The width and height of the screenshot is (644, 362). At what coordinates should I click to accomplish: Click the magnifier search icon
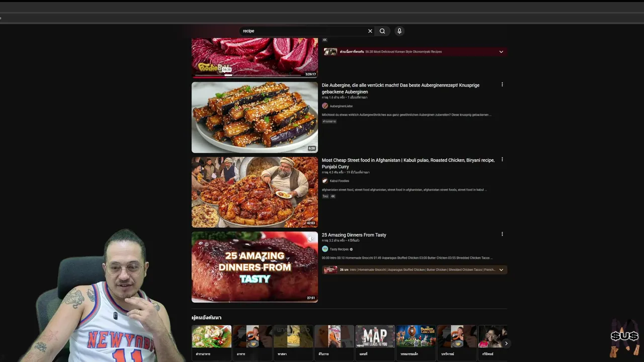382,31
